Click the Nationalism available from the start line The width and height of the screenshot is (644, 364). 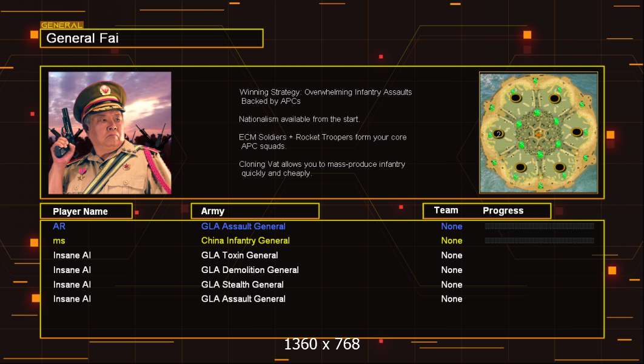click(x=300, y=119)
